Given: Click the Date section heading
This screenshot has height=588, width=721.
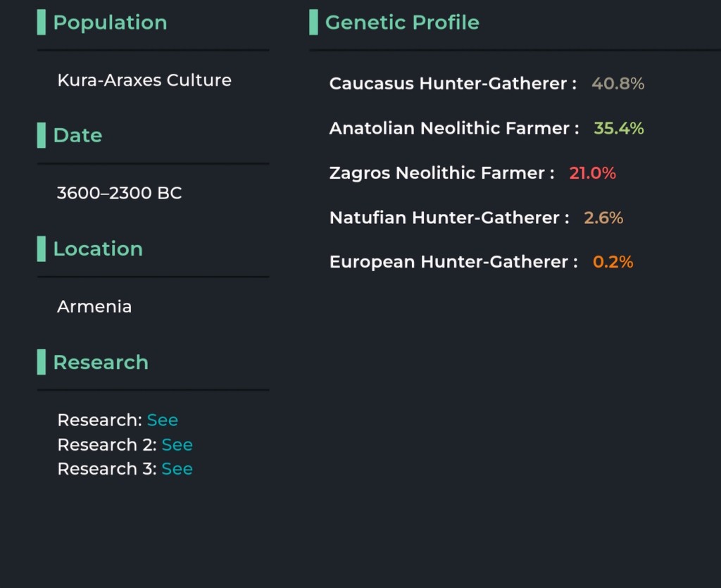Looking at the screenshot, I should pyautogui.click(x=77, y=135).
